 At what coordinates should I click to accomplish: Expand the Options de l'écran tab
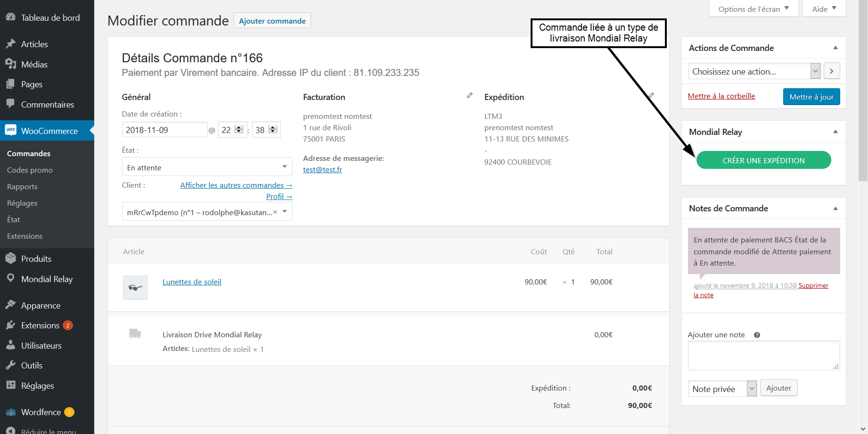753,9
